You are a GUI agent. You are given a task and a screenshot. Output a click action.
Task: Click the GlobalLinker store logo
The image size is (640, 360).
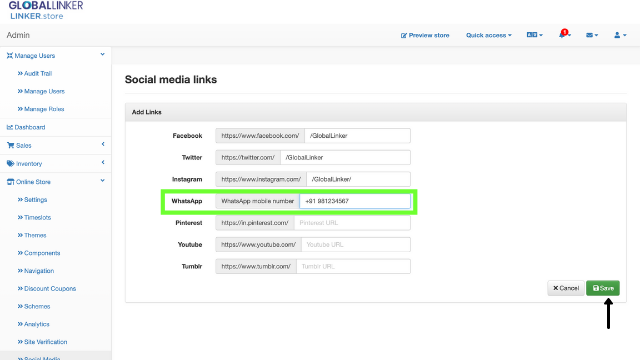point(46,10)
